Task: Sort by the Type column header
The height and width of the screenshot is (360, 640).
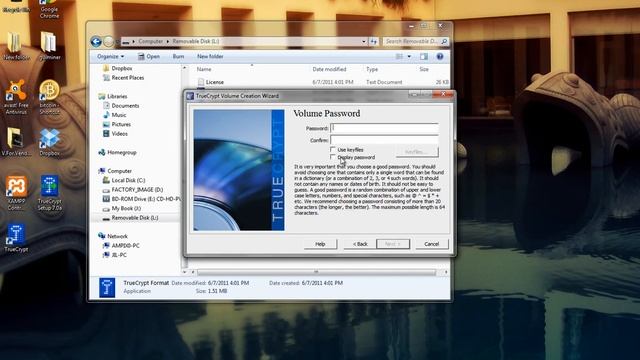Action: pyautogui.click(x=372, y=69)
